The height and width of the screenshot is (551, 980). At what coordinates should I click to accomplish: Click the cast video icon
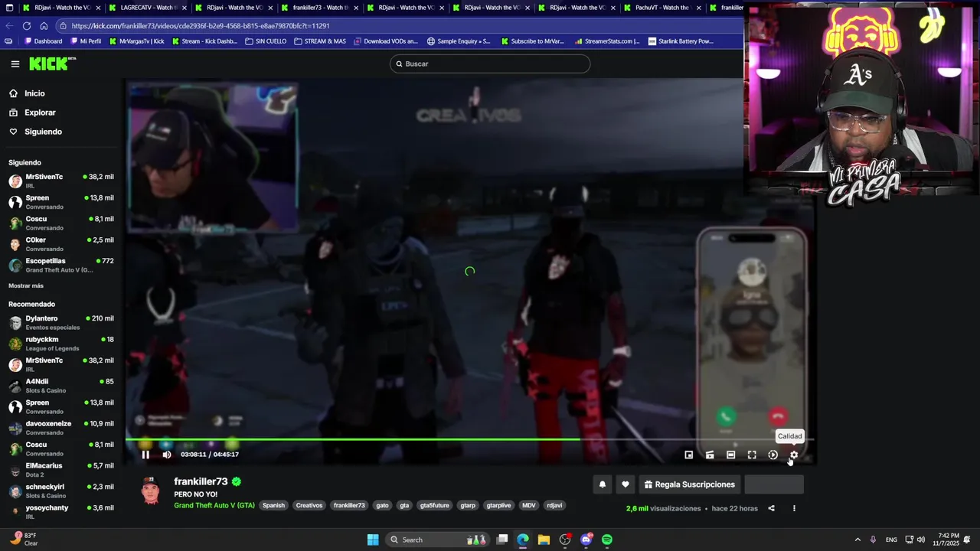pos(710,455)
